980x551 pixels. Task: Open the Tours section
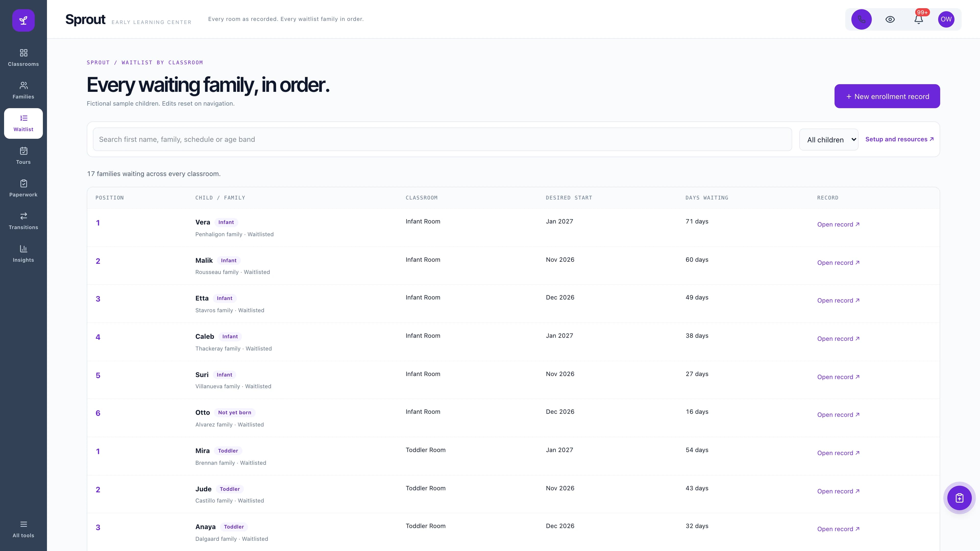[23, 156]
